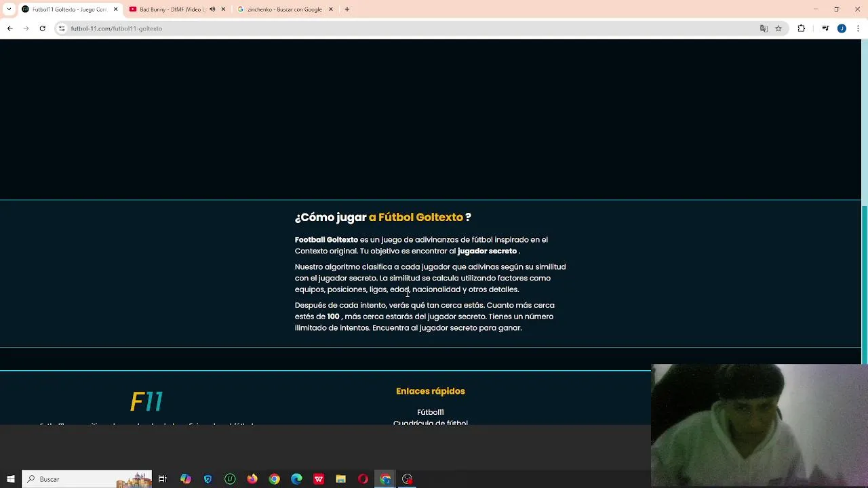Bookmark this page with star icon
The image size is (868, 488).
click(778, 28)
